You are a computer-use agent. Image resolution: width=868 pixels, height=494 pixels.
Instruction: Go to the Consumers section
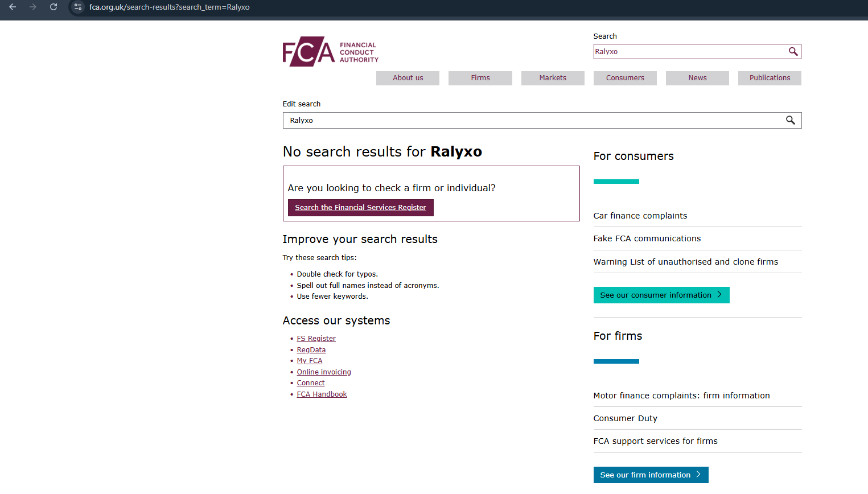pos(624,78)
